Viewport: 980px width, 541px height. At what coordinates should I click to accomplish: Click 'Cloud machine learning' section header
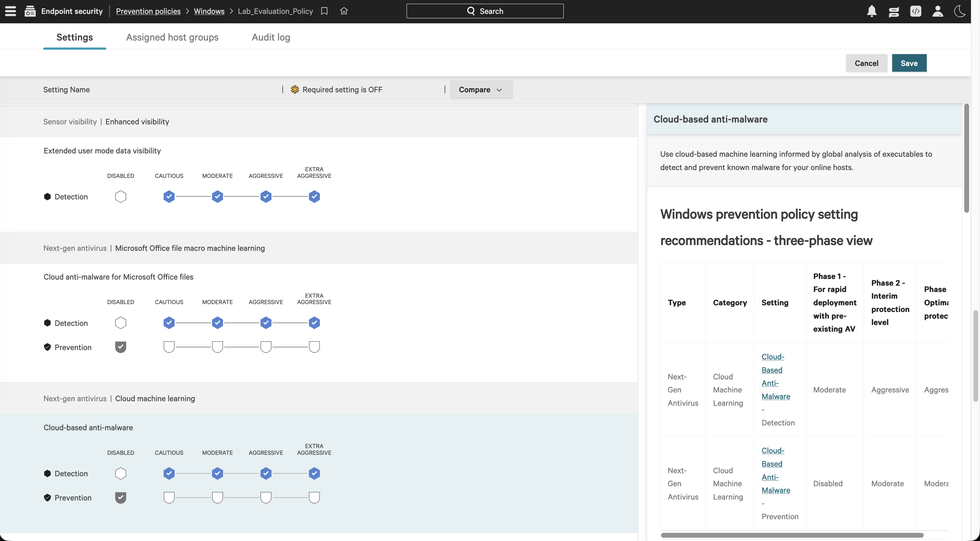point(155,398)
